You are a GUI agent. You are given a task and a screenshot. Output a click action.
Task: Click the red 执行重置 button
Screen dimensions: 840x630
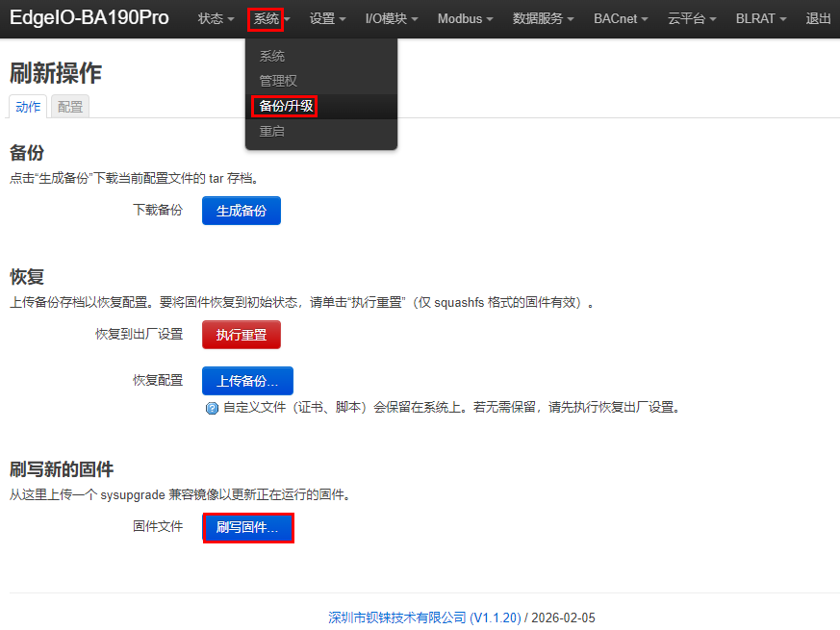[242, 335]
